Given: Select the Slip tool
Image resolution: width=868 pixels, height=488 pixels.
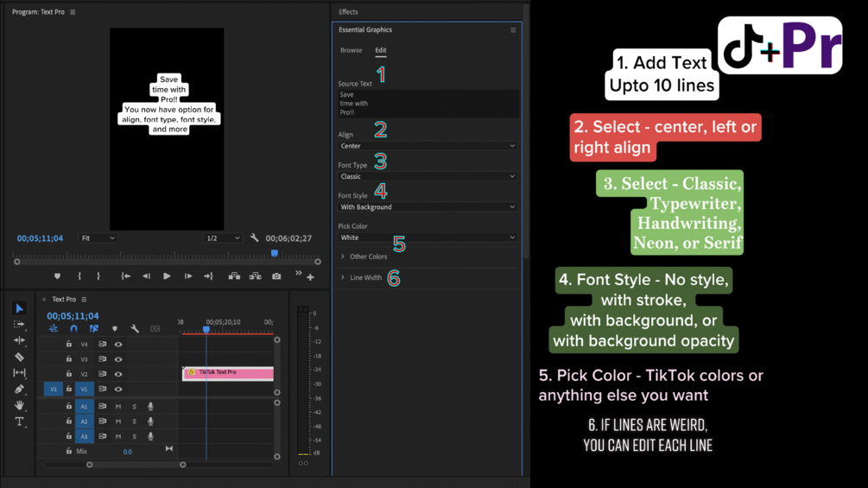Looking at the screenshot, I should point(19,373).
